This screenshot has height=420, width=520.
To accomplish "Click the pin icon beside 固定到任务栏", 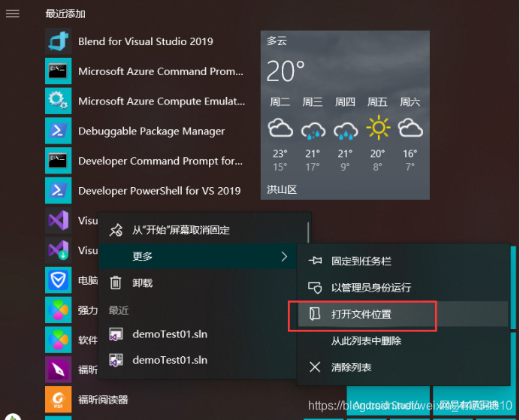I will [315, 261].
